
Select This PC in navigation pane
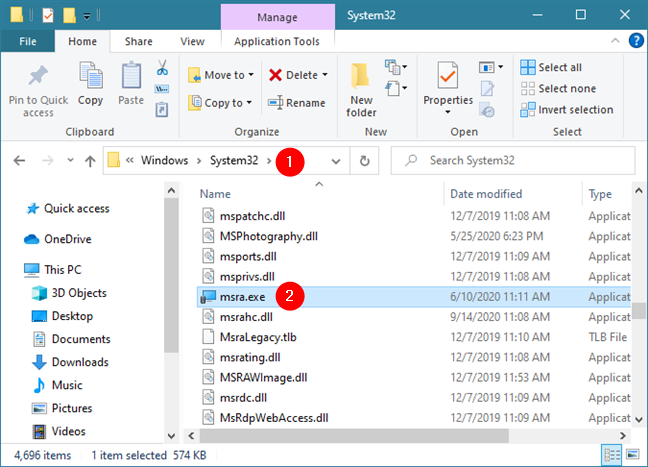pyautogui.click(x=53, y=269)
